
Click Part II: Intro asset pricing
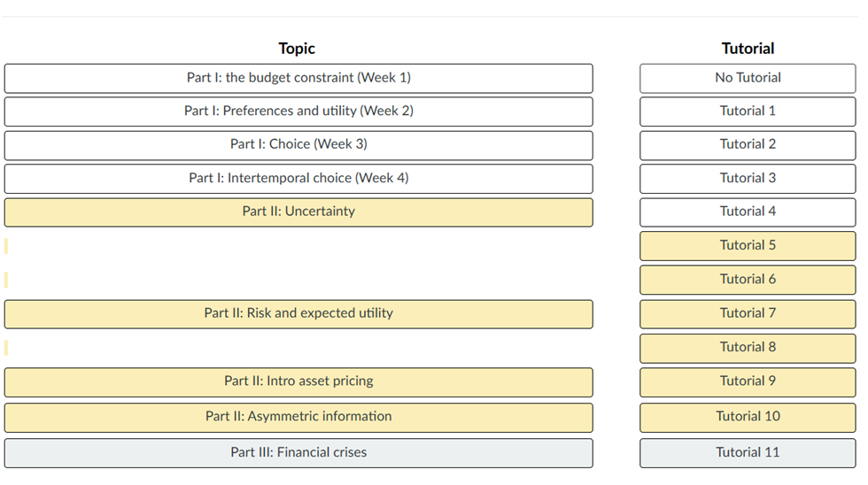(298, 381)
